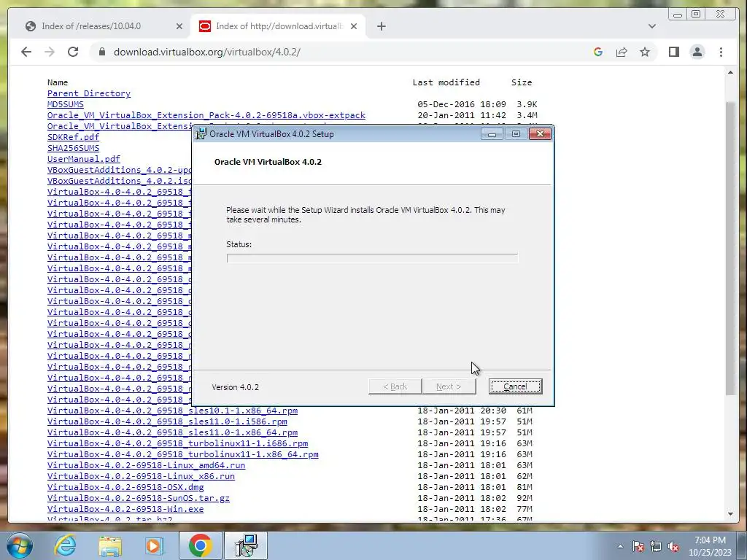Click turbolinux11-1.i686.rpm link
Image resolution: width=747 pixels, height=560 pixels.
tap(178, 443)
